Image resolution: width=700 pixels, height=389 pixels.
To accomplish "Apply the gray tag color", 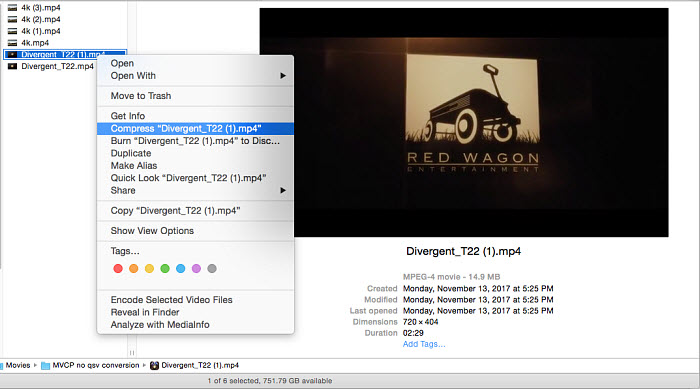I will click(212, 268).
